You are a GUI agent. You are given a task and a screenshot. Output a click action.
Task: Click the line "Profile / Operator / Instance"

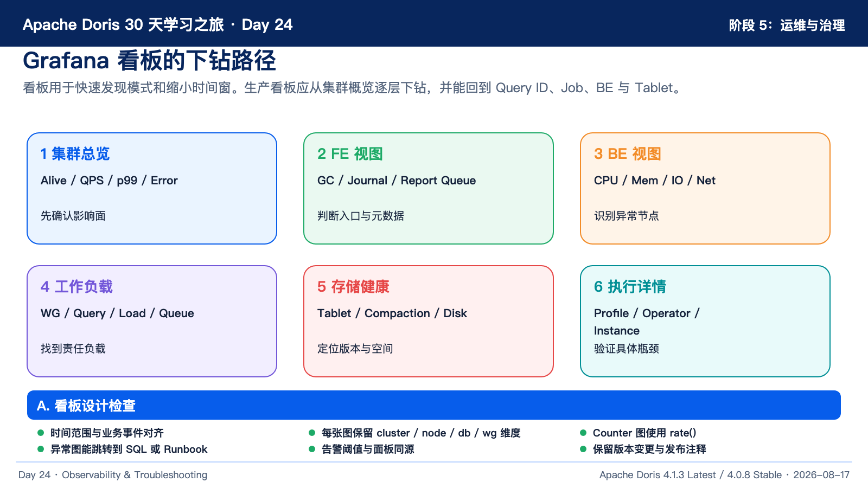tap(647, 322)
